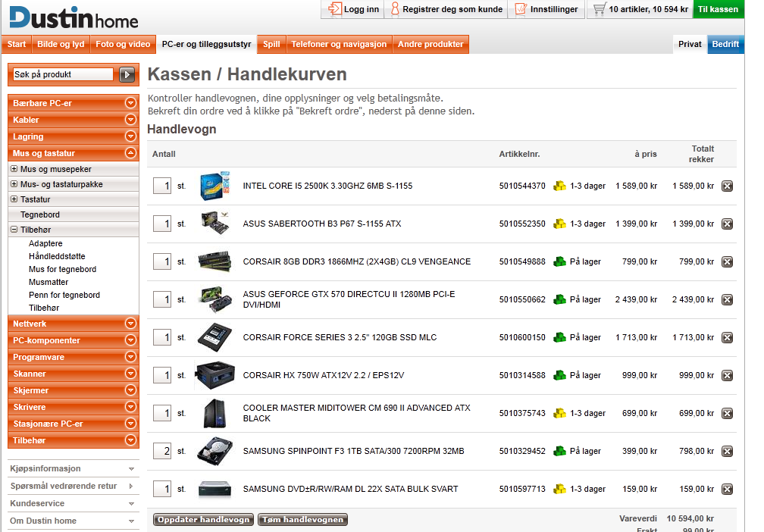Click the Dustin home logo
The height and width of the screenshot is (532, 764).
click(74, 17)
